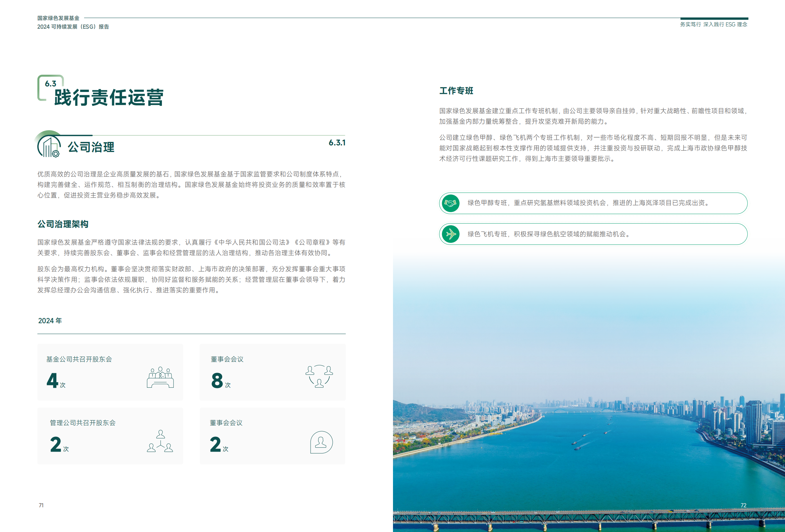Click the 公司治理架构 subheading
The width and height of the screenshot is (785, 532).
click(63, 224)
